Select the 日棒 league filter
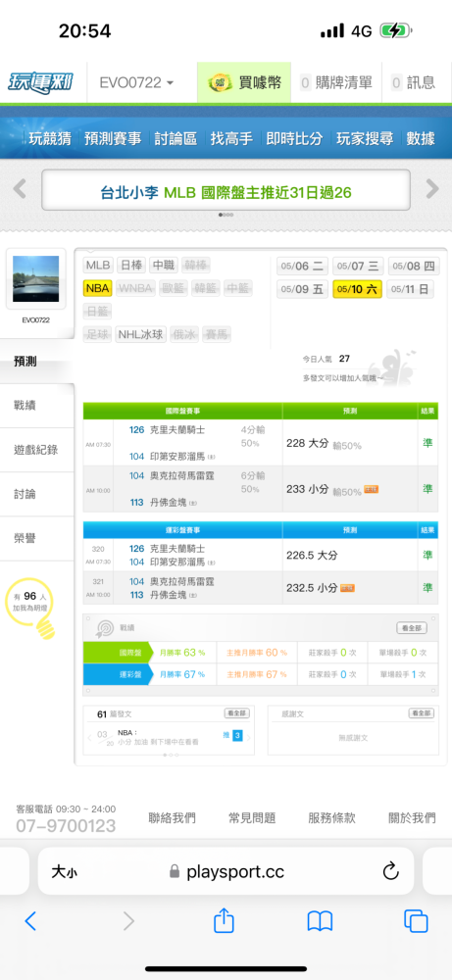Image resolution: width=452 pixels, height=980 pixels. point(131,265)
